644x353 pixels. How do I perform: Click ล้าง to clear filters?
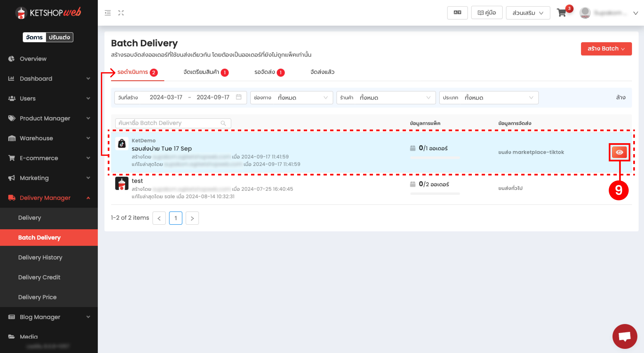(621, 97)
